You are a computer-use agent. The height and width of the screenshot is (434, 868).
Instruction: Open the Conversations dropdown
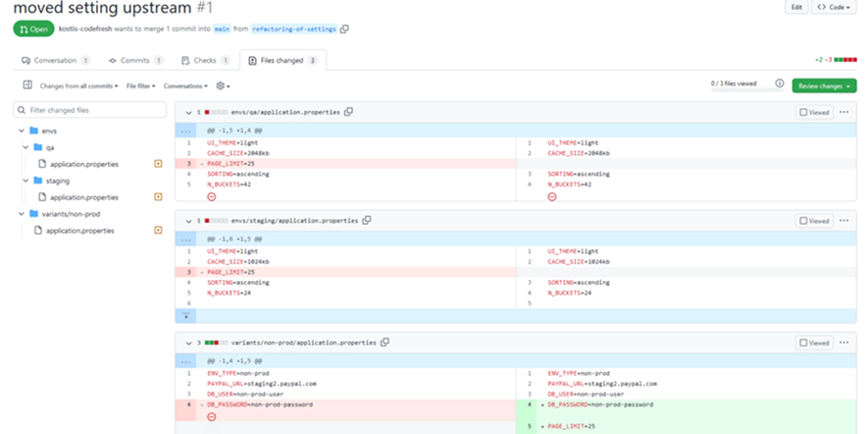click(x=185, y=85)
